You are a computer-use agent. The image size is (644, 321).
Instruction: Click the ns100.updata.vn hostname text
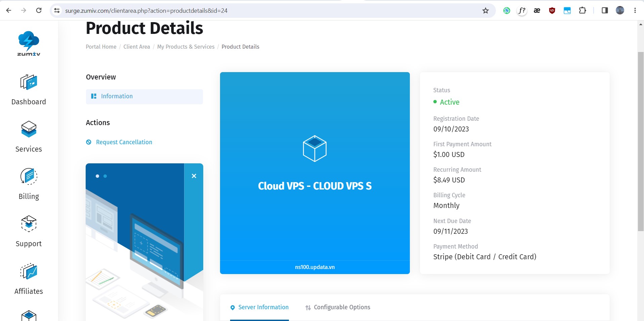point(315,267)
